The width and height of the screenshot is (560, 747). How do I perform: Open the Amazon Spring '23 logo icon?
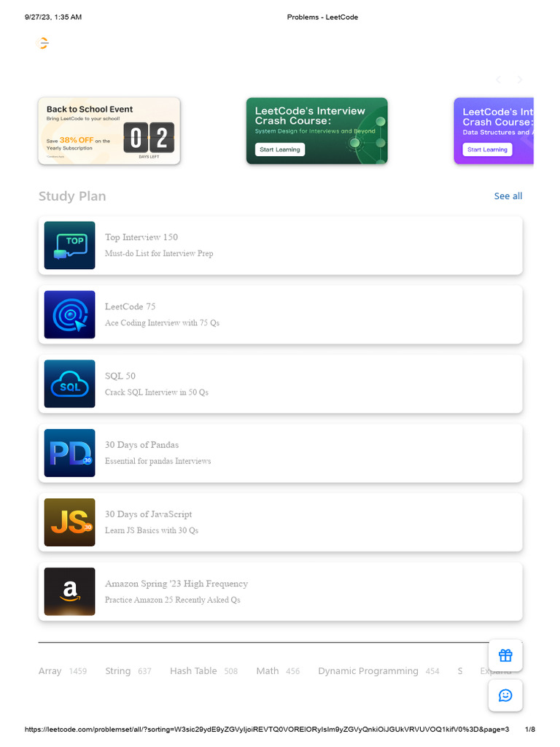(69, 592)
